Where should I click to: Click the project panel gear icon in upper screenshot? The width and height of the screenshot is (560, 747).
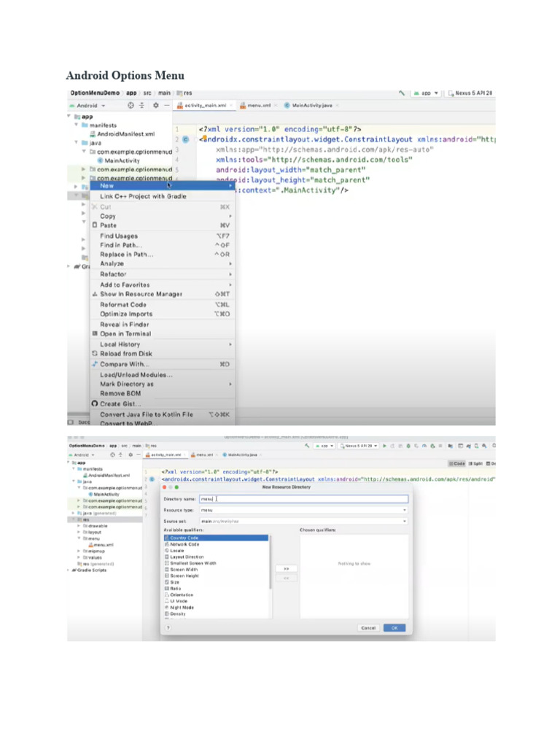pyautogui.click(x=156, y=105)
